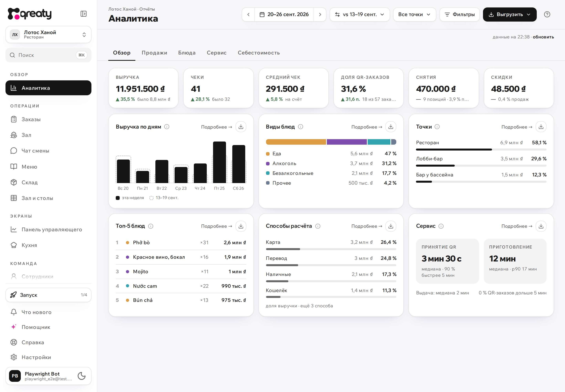Click the Пт 25 bar in the chart

219,162
